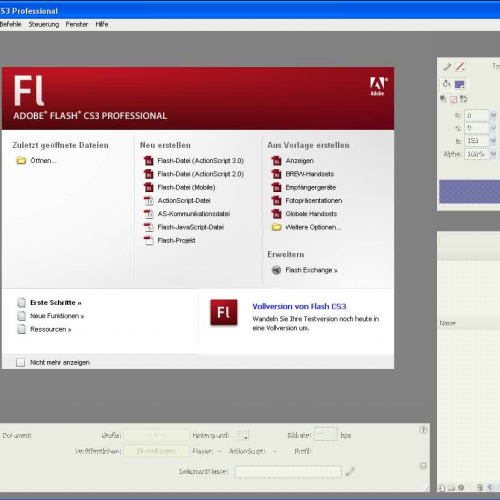This screenshot has height=500, width=500.
Task: Click the Öffnen folder icon
Action: point(21,161)
